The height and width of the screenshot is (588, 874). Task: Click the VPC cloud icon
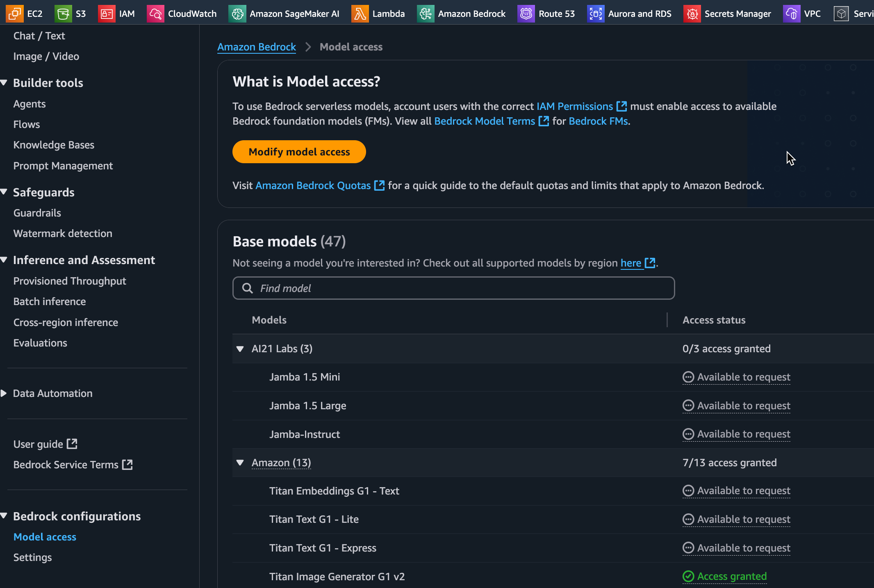point(792,14)
